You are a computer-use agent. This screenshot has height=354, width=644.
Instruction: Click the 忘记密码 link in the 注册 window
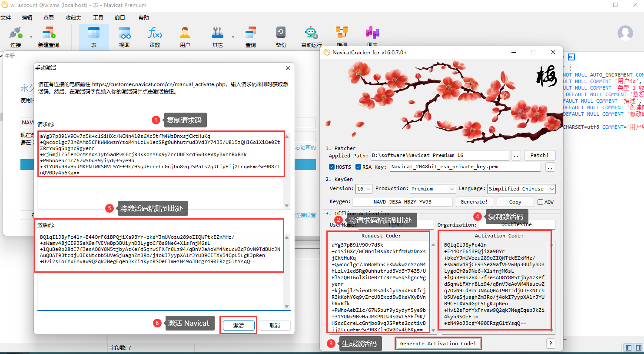point(305,147)
